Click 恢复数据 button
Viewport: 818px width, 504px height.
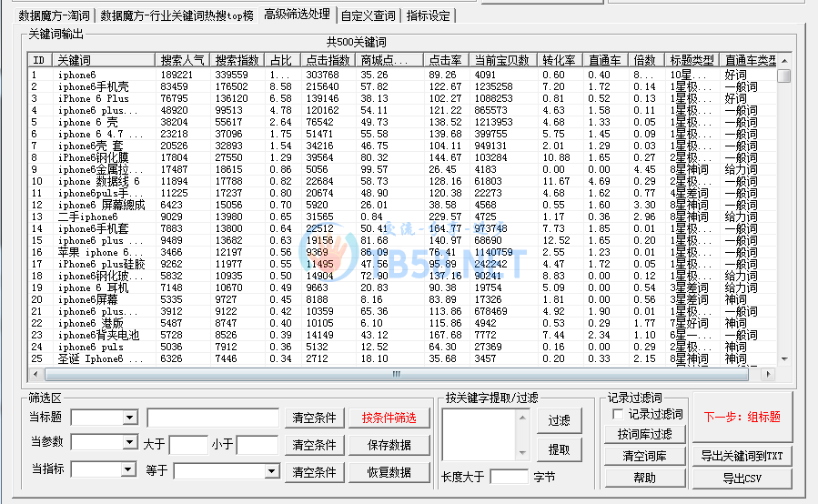tap(389, 472)
